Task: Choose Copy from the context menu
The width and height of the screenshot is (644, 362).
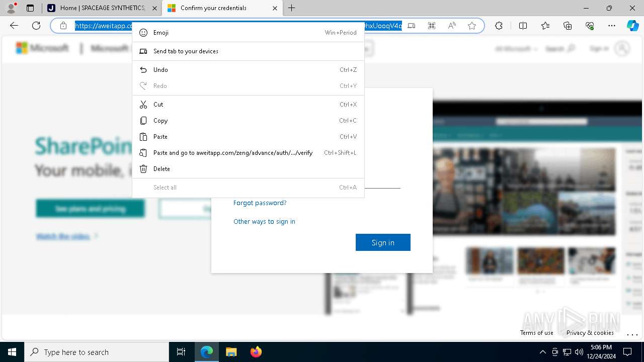Action: pyautogui.click(x=248, y=121)
